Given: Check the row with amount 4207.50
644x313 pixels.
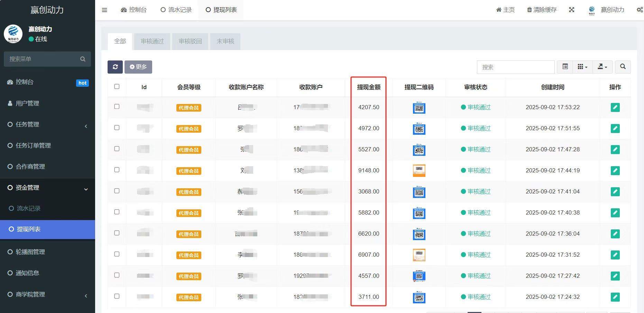Looking at the screenshot, I should pos(117,106).
